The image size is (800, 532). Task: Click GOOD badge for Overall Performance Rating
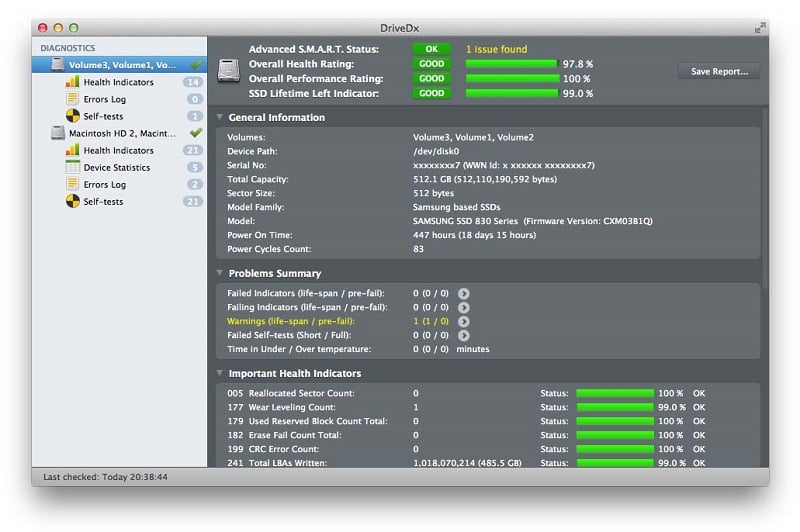pyautogui.click(x=432, y=79)
